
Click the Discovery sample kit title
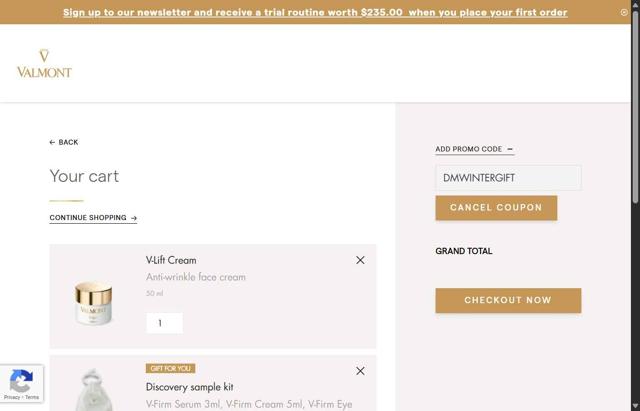coord(190,387)
